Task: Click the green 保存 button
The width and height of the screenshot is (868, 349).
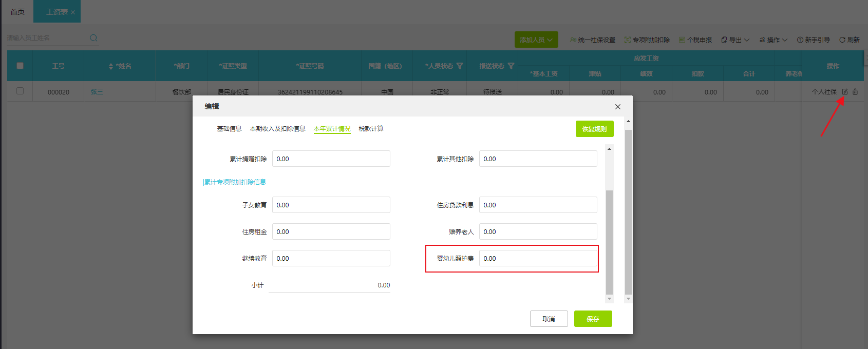Action: tap(593, 319)
